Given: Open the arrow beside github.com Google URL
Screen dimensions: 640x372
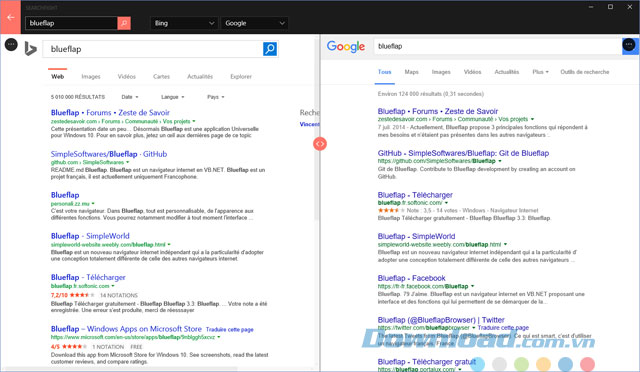Looking at the screenshot, I should (x=500, y=161).
